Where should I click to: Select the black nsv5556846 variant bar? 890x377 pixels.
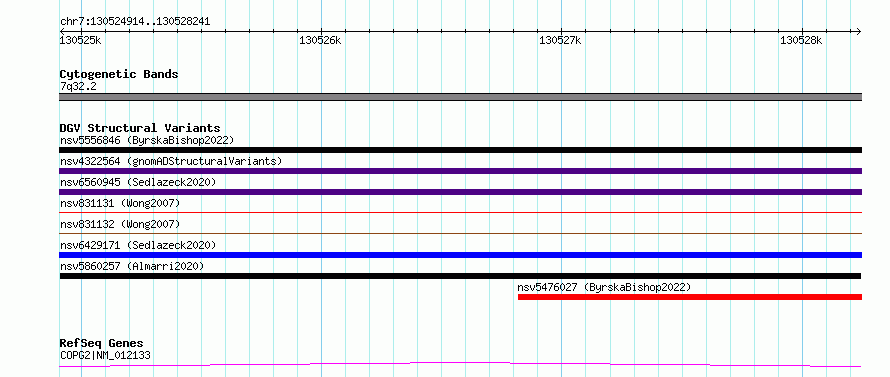[x=460, y=150]
